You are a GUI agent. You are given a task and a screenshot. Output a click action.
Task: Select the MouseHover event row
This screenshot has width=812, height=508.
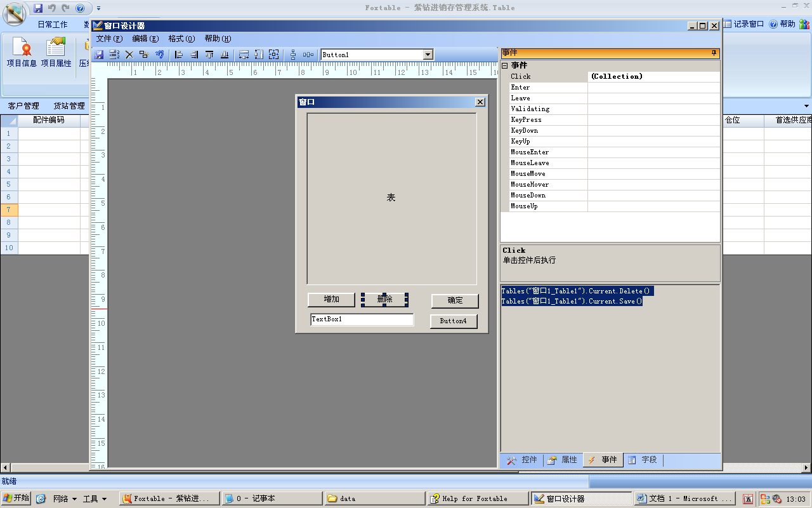click(x=610, y=184)
